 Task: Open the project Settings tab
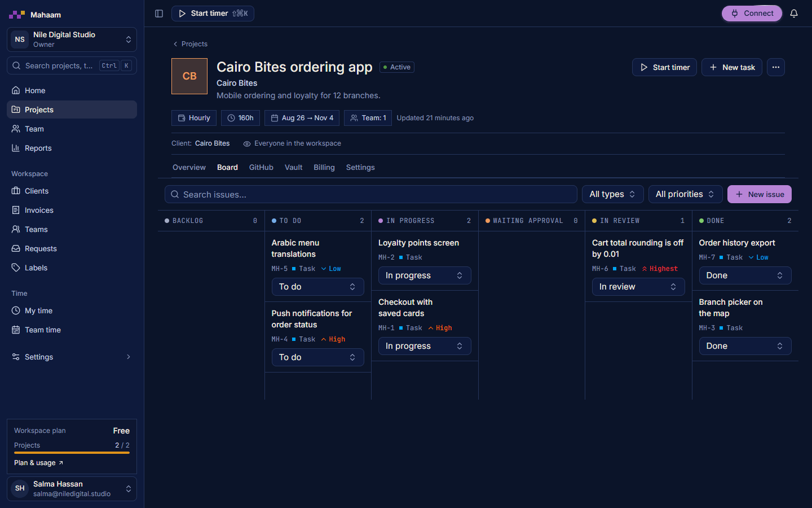click(360, 168)
